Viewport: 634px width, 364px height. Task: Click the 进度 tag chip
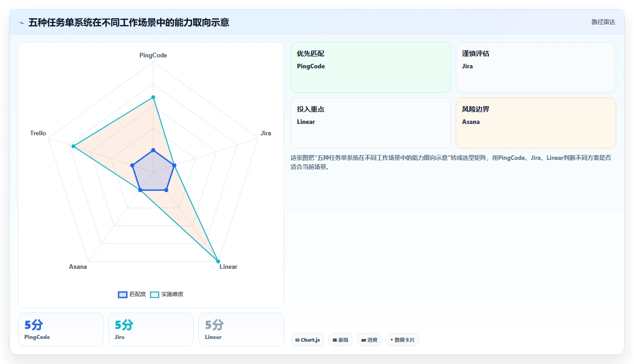(x=369, y=340)
